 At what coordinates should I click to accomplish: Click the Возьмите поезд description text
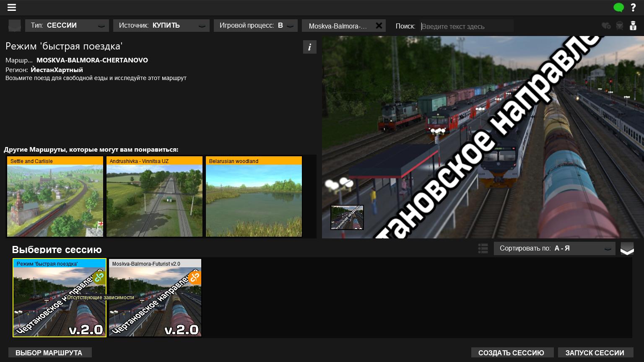[x=96, y=78]
